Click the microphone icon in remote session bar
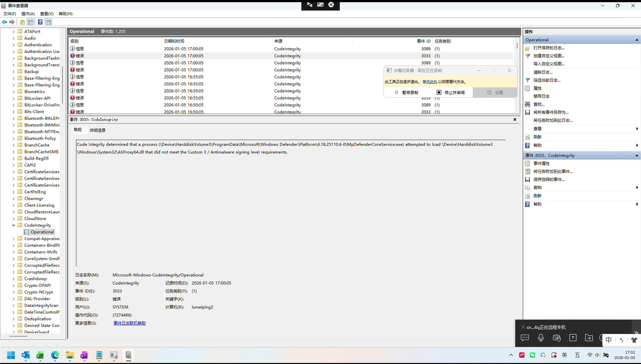The width and height of the screenshot is (641, 364). (541, 338)
